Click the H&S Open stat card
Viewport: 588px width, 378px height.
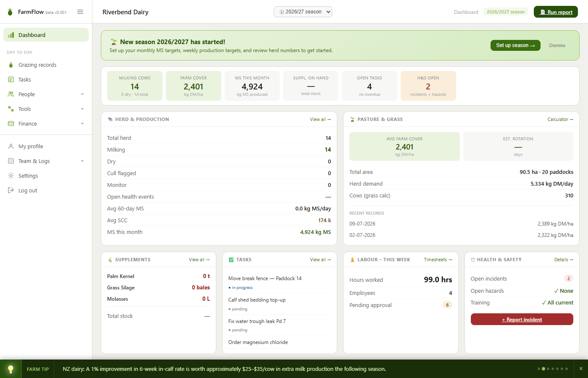[x=428, y=86]
